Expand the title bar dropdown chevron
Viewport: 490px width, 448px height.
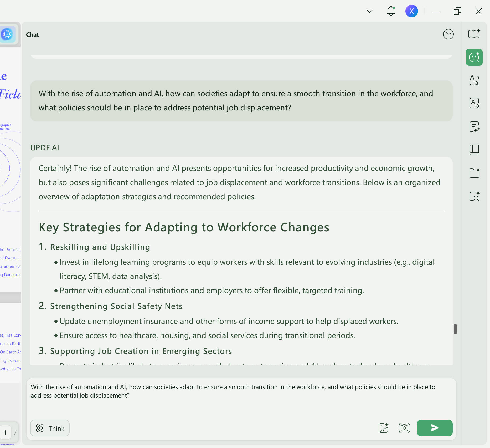pyautogui.click(x=370, y=11)
